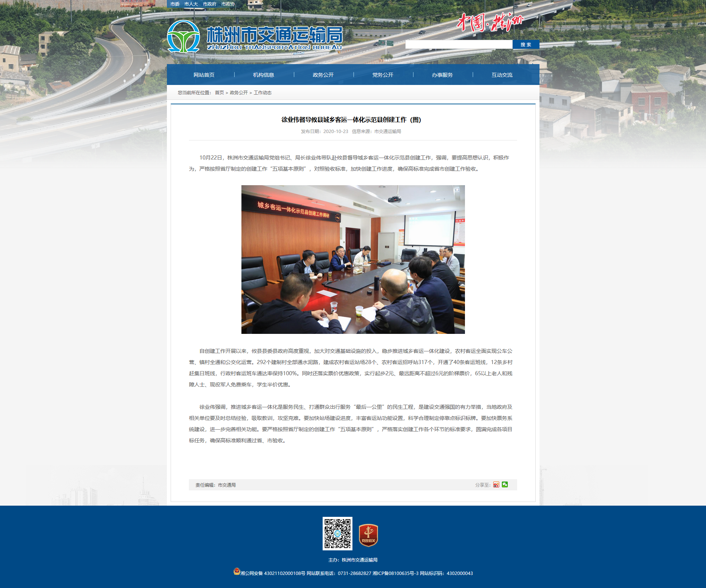This screenshot has width=706, height=588.
Task: Open the 市委 link at top
Action: [175, 4]
